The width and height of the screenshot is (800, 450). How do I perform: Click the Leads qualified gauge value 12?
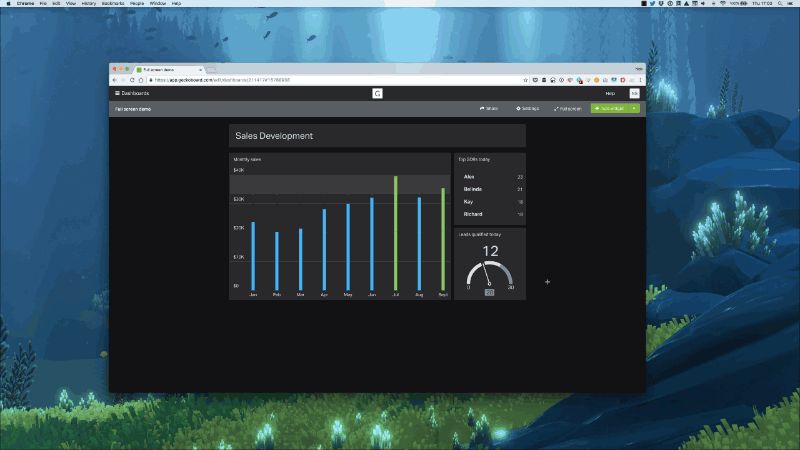(490, 251)
